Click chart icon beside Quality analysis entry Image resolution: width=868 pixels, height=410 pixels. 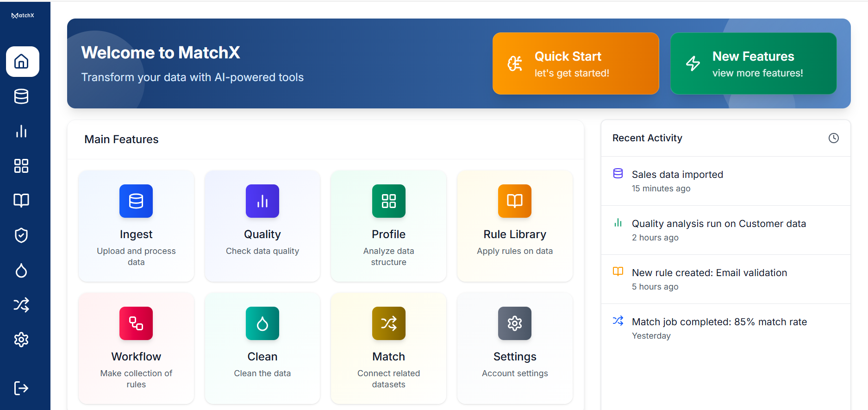618,222
